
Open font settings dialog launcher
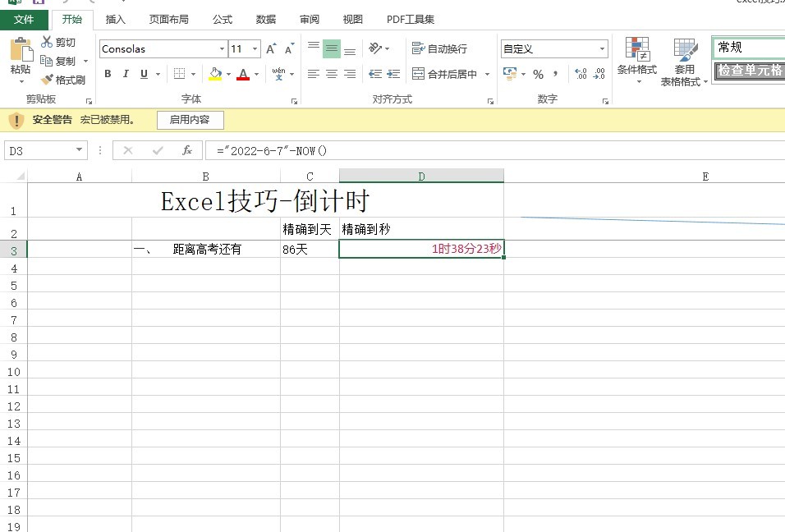pos(294,102)
